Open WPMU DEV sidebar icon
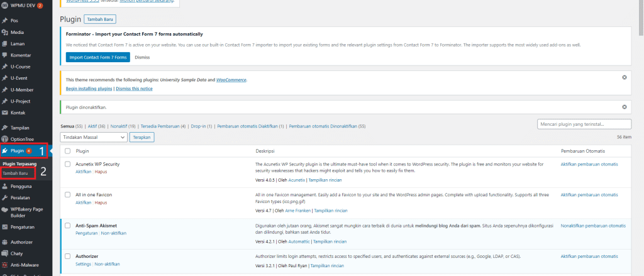 [x=4, y=6]
